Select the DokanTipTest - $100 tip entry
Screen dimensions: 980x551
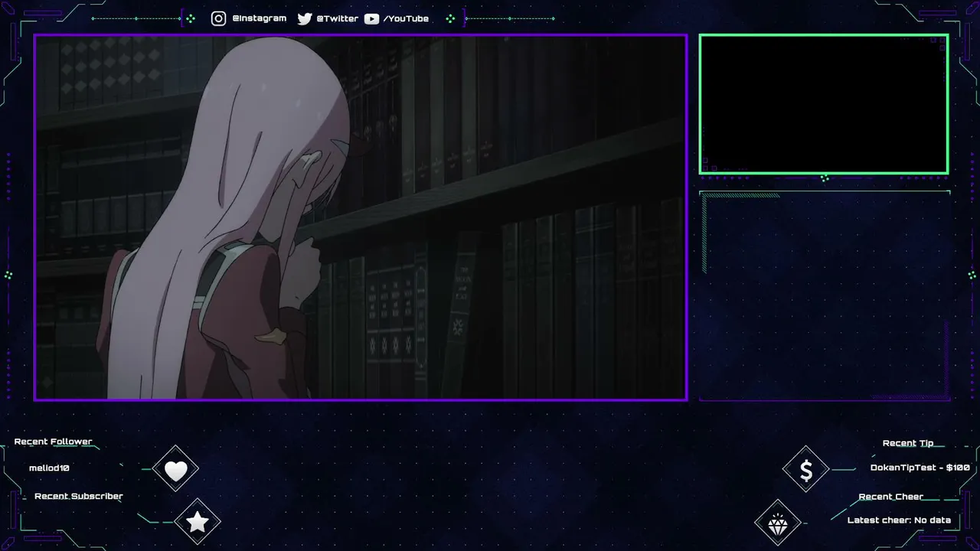(920, 468)
